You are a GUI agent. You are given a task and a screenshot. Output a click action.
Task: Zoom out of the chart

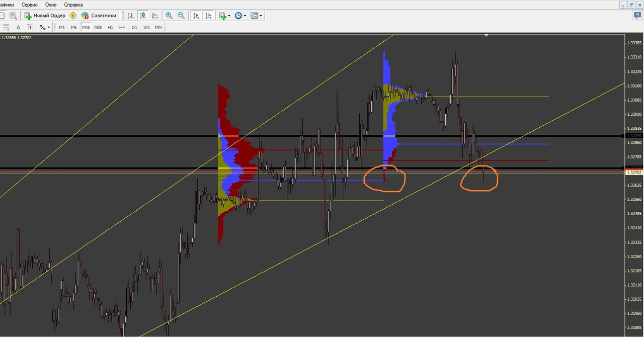click(x=181, y=16)
